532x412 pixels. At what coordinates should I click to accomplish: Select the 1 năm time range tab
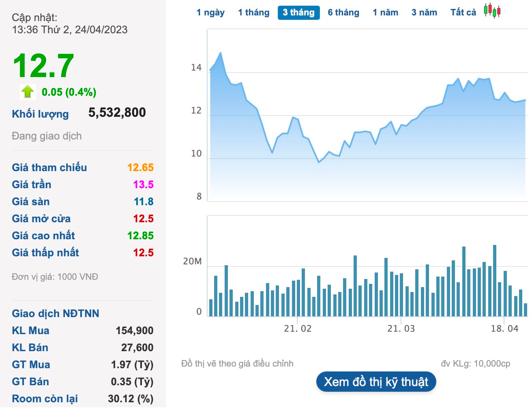pyautogui.click(x=385, y=13)
